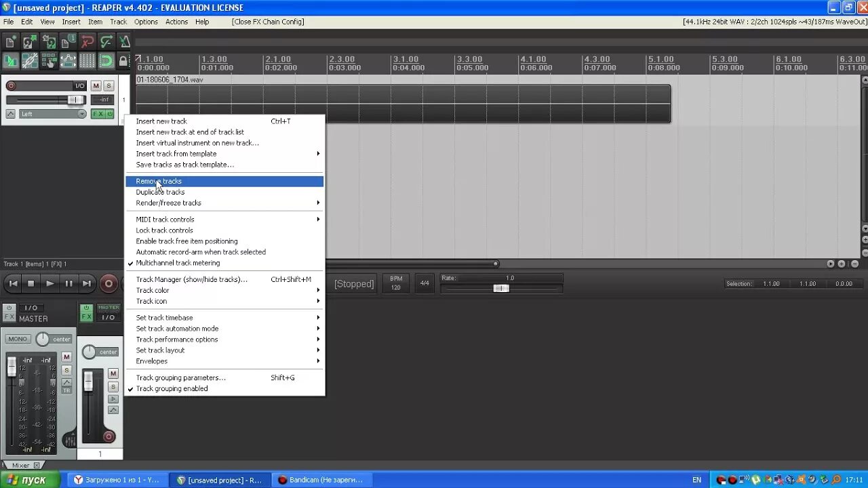Toggle the Locking padlock toolbar icon
868x488 pixels.
pos(123,61)
